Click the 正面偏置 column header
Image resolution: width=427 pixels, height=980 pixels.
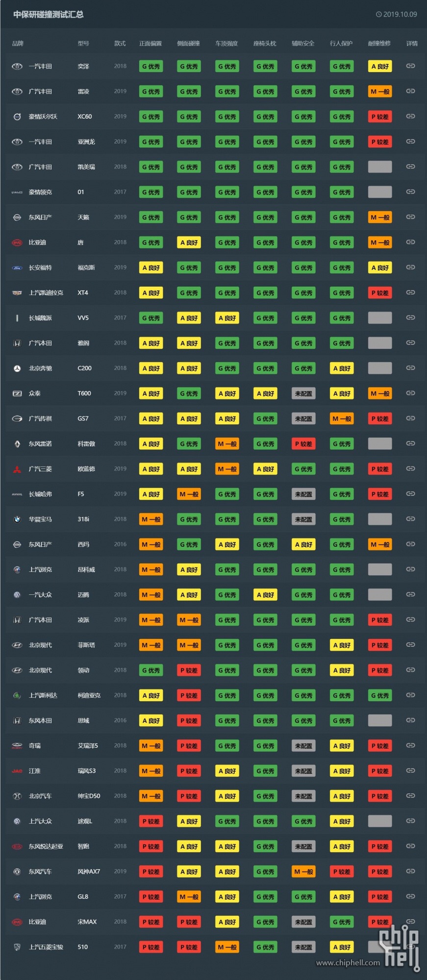pyautogui.click(x=151, y=44)
